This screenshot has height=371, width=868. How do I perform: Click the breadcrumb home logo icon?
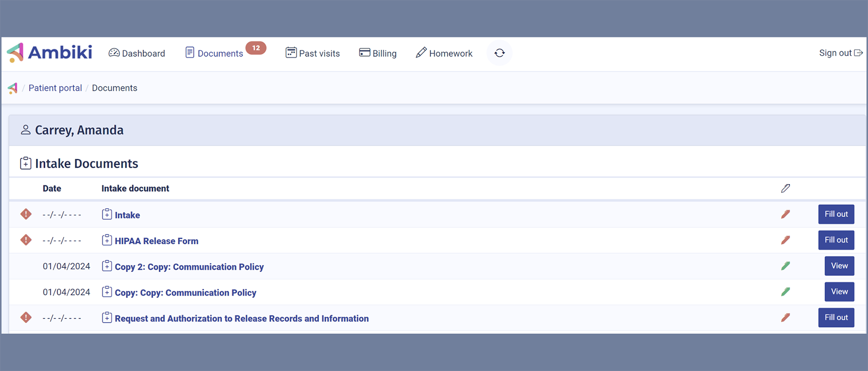13,88
